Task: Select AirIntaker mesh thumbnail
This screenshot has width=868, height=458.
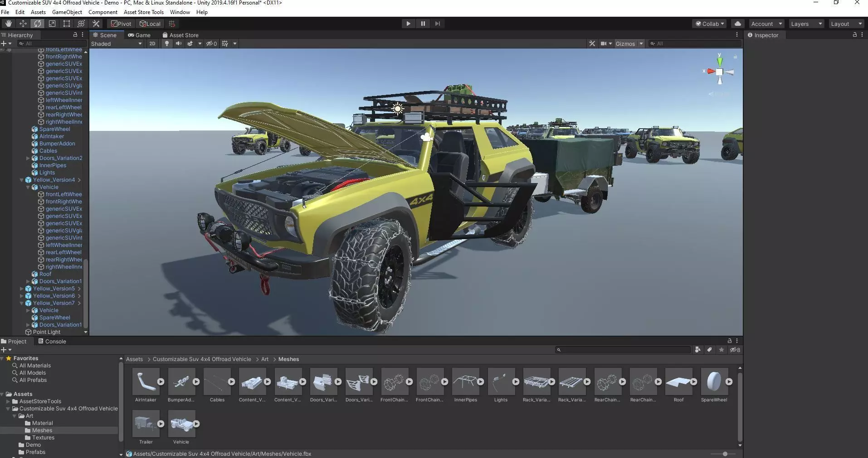Action: (146, 381)
